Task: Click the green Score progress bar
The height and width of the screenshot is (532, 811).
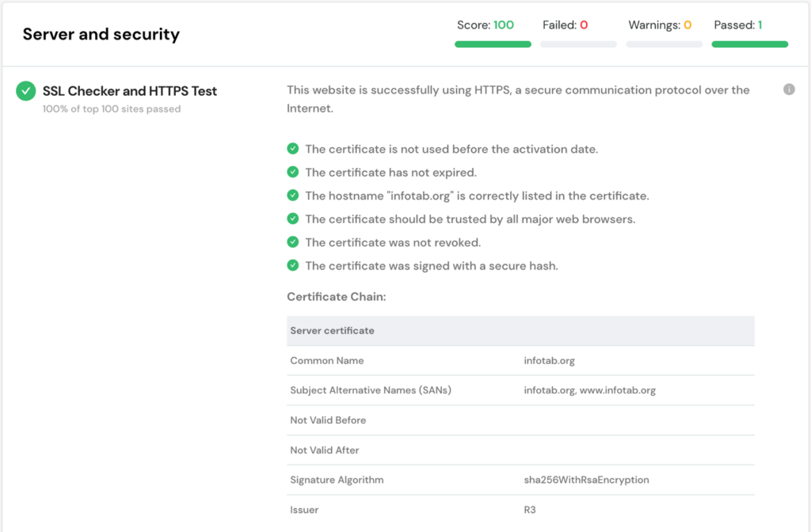Action: pos(493,44)
